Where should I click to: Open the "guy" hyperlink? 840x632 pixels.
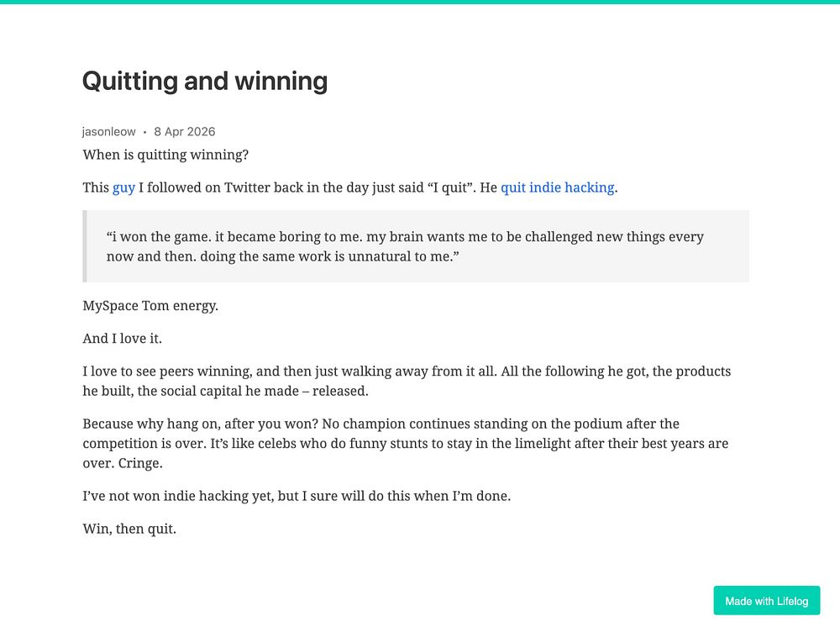click(x=123, y=187)
